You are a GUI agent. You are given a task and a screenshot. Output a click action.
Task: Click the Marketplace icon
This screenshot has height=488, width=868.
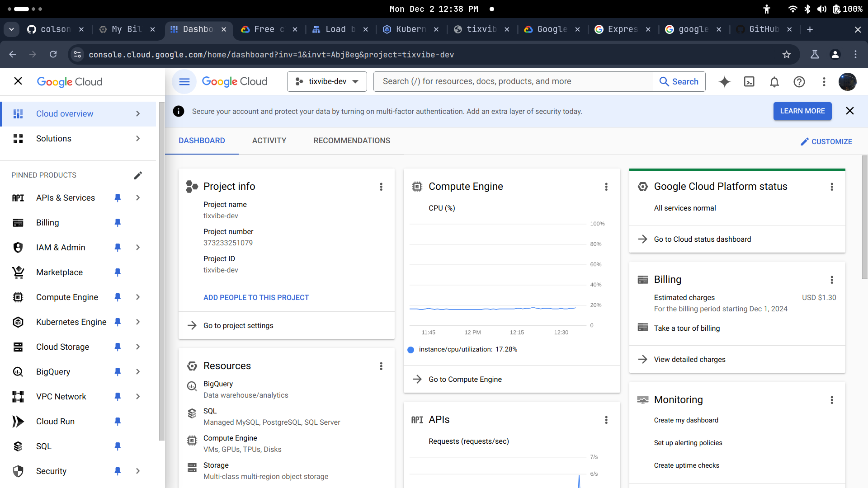coord(17,272)
